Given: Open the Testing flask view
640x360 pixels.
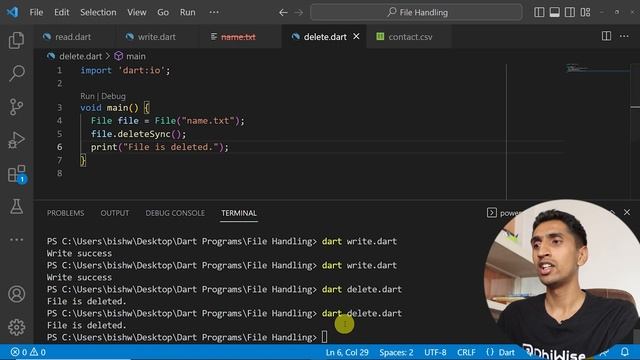Looking at the screenshot, I should pos(16,207).
